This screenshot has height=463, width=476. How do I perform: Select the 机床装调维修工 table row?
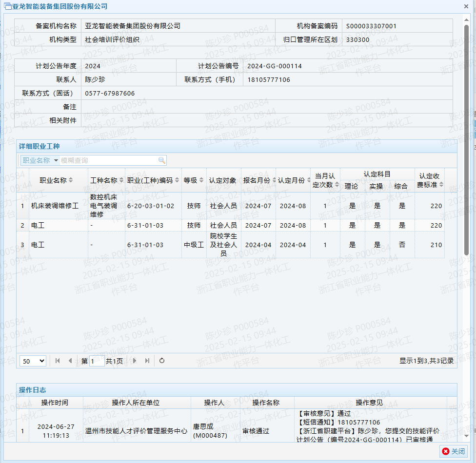[x=55, y=206]
